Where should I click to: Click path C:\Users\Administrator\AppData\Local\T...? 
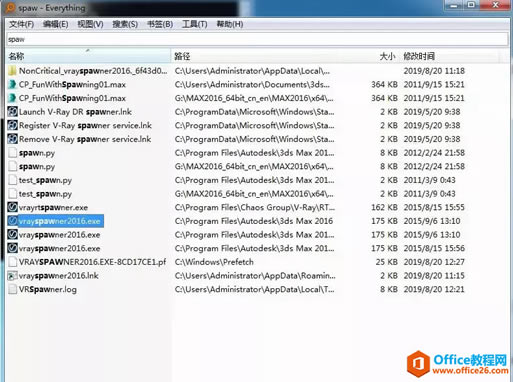click(x=254, y=289)
